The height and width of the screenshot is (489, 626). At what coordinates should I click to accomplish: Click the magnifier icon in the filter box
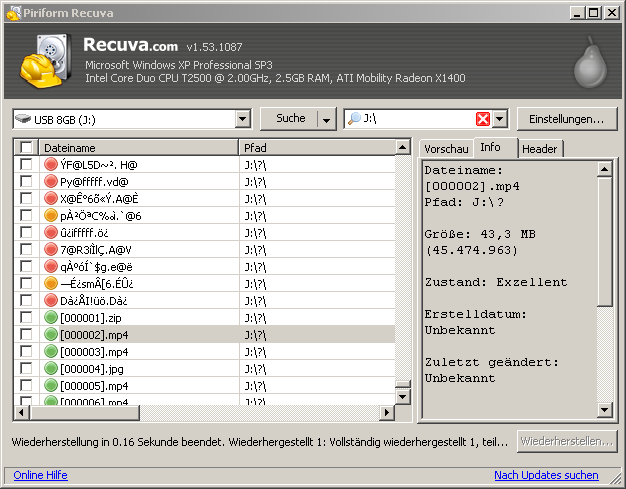354,119
